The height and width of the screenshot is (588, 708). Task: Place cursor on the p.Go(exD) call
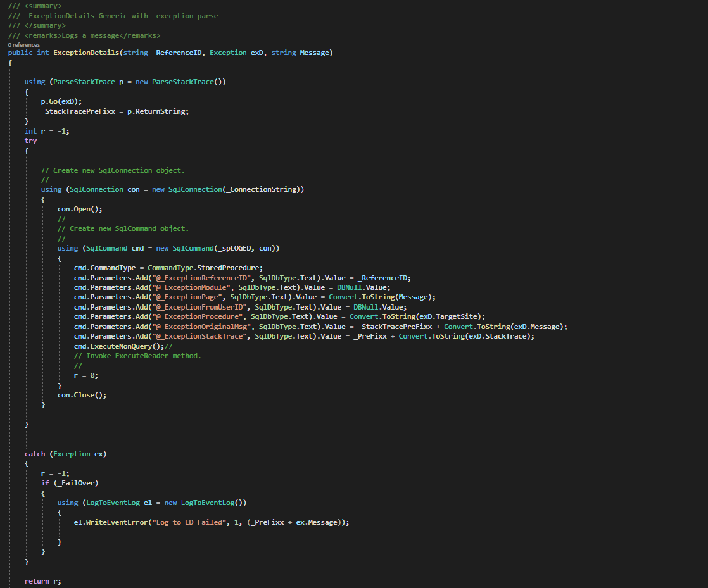[x=61, y=101]
